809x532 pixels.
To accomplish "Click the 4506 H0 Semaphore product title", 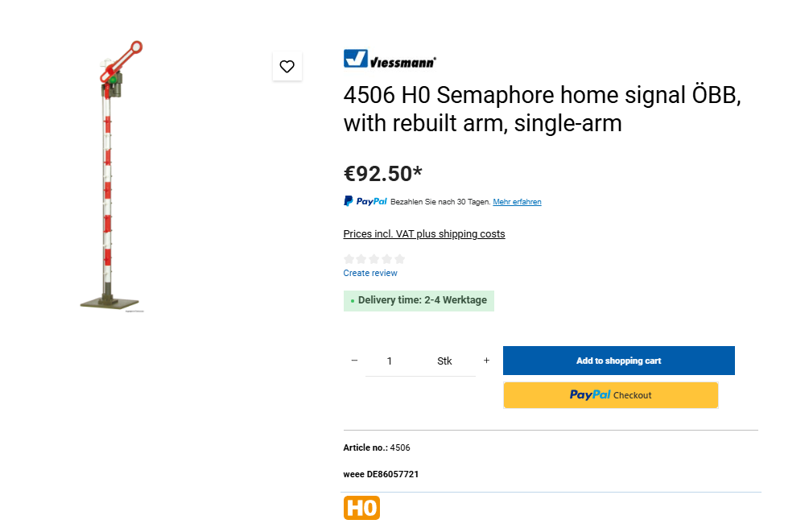I will click(541, 109).
